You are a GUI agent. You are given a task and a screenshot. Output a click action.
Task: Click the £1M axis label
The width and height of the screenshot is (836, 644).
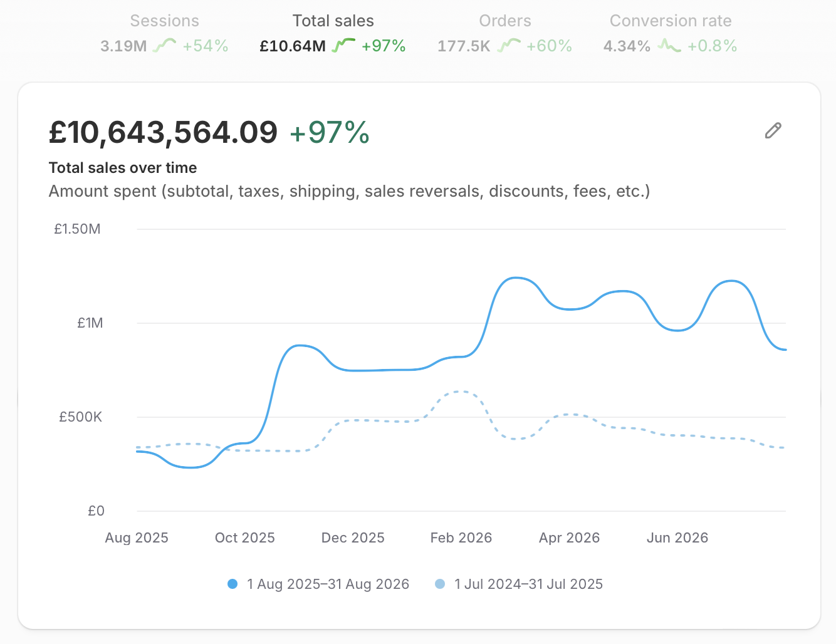[90, 323]
